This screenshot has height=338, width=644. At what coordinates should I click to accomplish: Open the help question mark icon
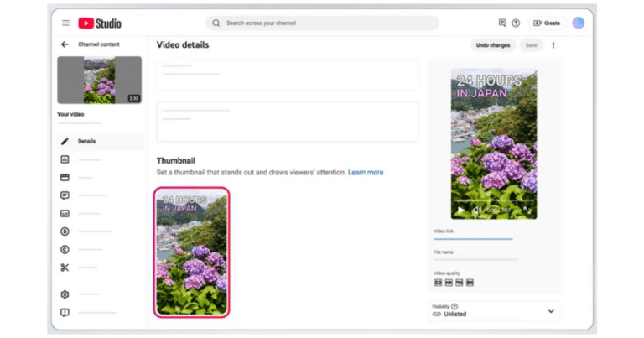pyautogui.click(x=516, y=23)
